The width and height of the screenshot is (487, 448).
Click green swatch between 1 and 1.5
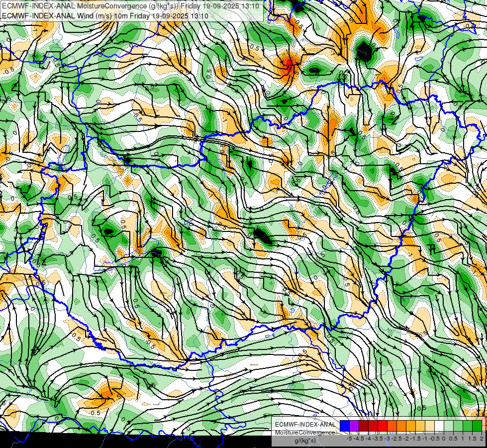pyautogui.click(x=468, y=426)
